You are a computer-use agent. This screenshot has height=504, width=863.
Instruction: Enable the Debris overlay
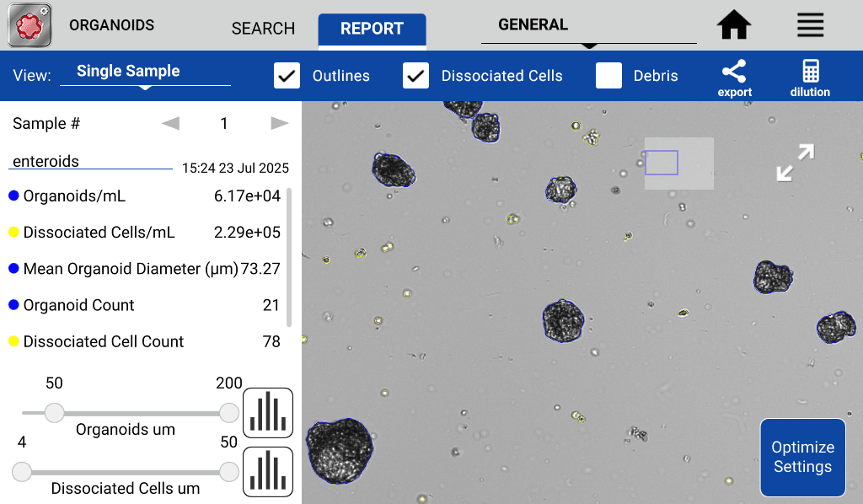[x=608, y=75]
